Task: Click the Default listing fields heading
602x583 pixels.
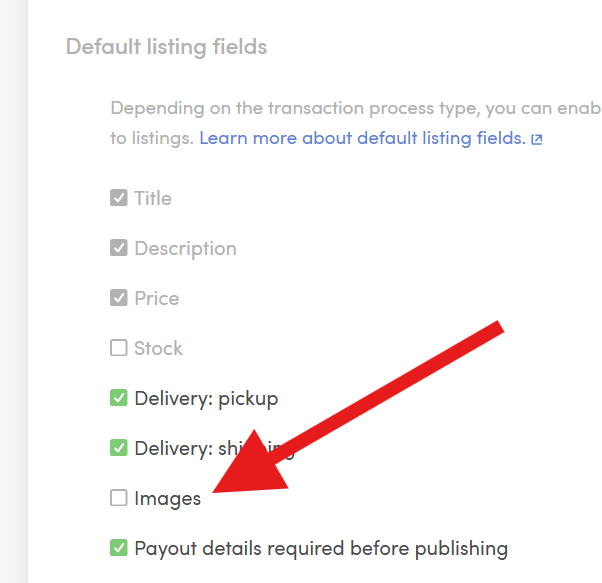Action: [x=167, y=47]
